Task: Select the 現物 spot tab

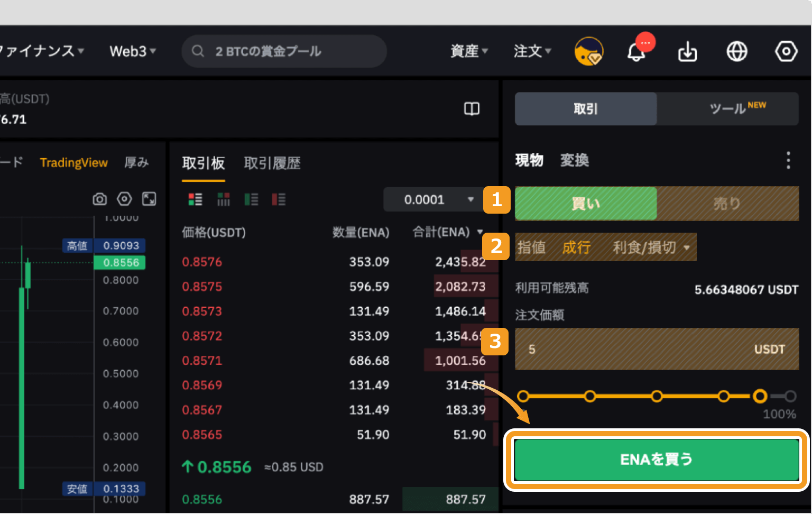Action: tap(529, 160)
